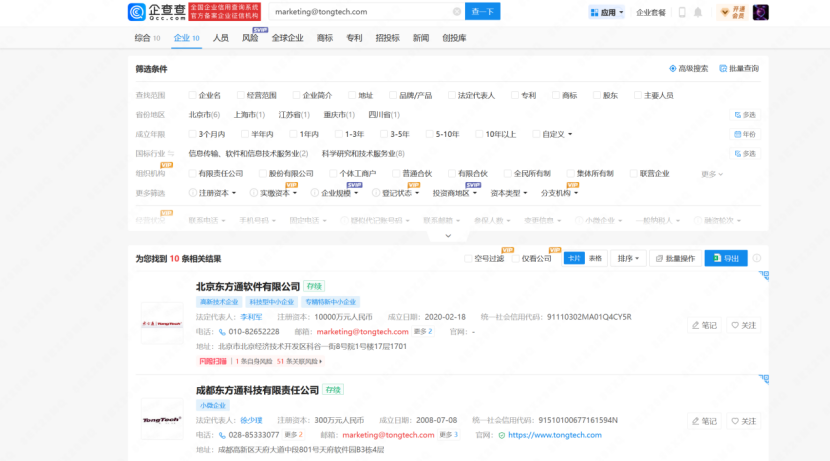Open the 注册资本 dropdown filter

(x=218, y=193)
